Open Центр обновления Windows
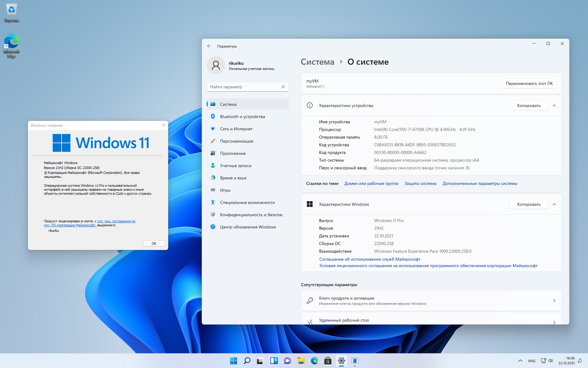The height and width of the screenshot is (368, 588). coord(248,227)
